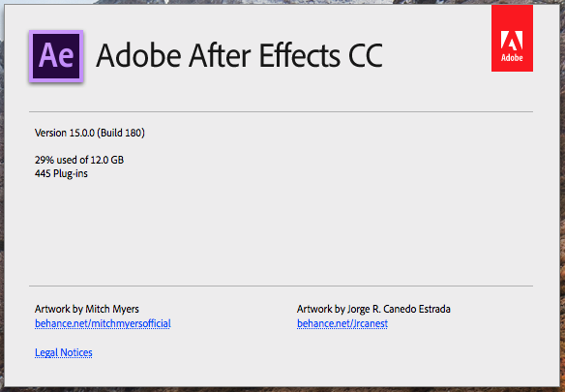The image size is (565, 392).
Task: Click the 445 Plug-ins count
Action: click(x=61, y=173)
